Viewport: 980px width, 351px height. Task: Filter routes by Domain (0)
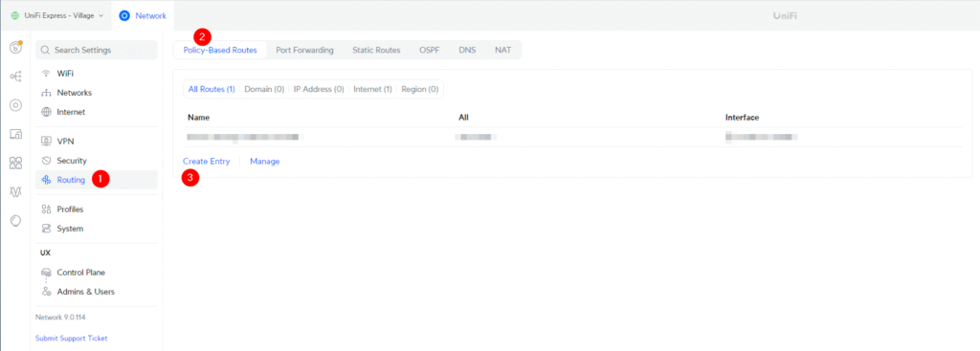(x=264, y=89)
